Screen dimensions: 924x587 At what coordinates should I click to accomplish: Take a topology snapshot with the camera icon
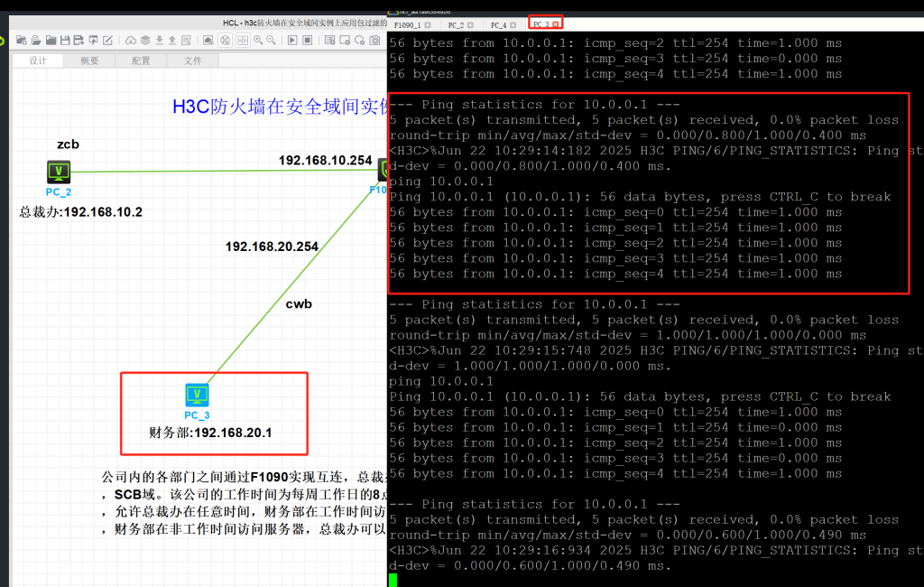[374, 40]
